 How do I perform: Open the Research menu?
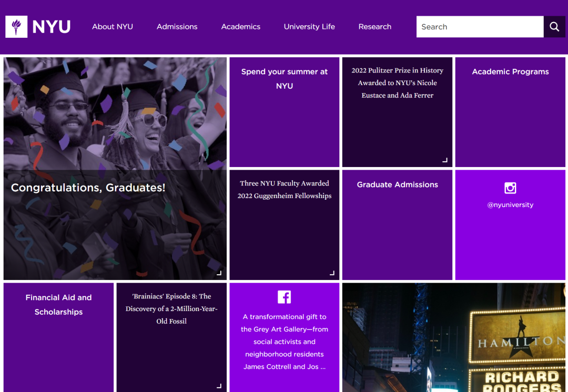pos(374,26)
